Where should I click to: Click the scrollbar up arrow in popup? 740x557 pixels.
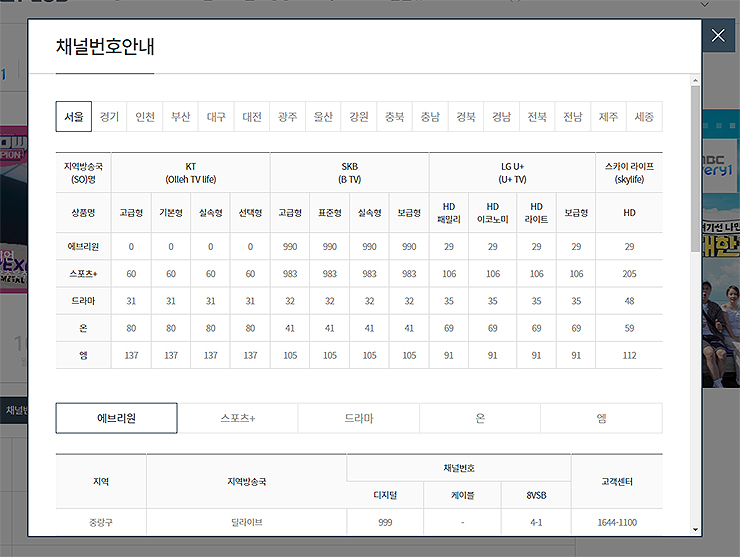[695, 81]
